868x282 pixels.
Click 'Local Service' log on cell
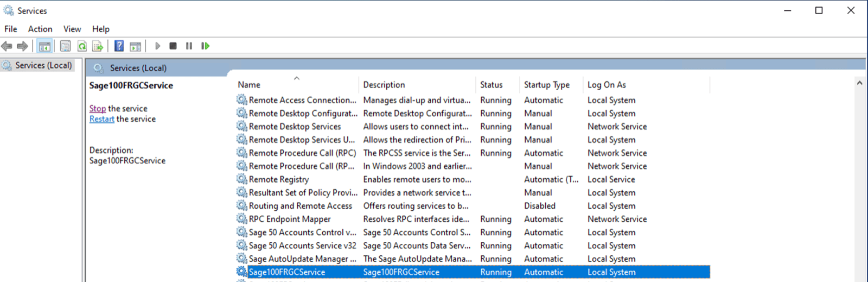pyautogui.click(x=611, y=179)
